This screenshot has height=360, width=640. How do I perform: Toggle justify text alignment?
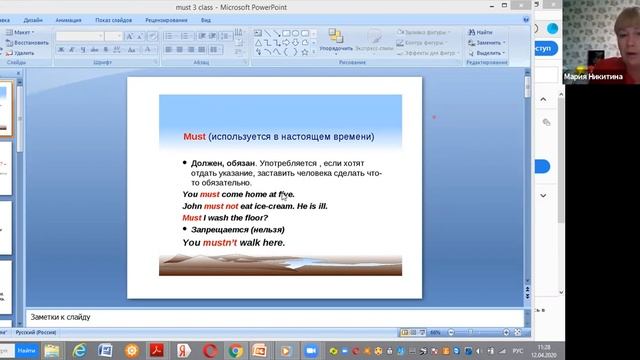coord(202,49)
